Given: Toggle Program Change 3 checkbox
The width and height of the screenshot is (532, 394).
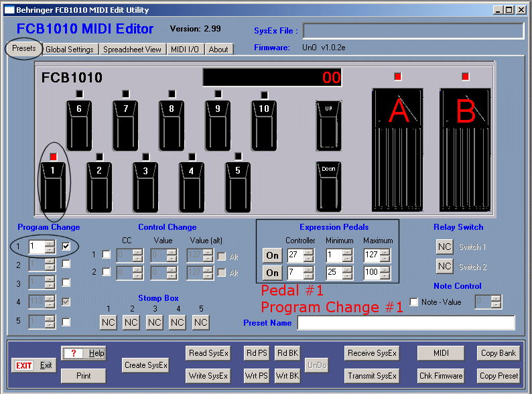Looking at the screenshot, I should [66, 282].
